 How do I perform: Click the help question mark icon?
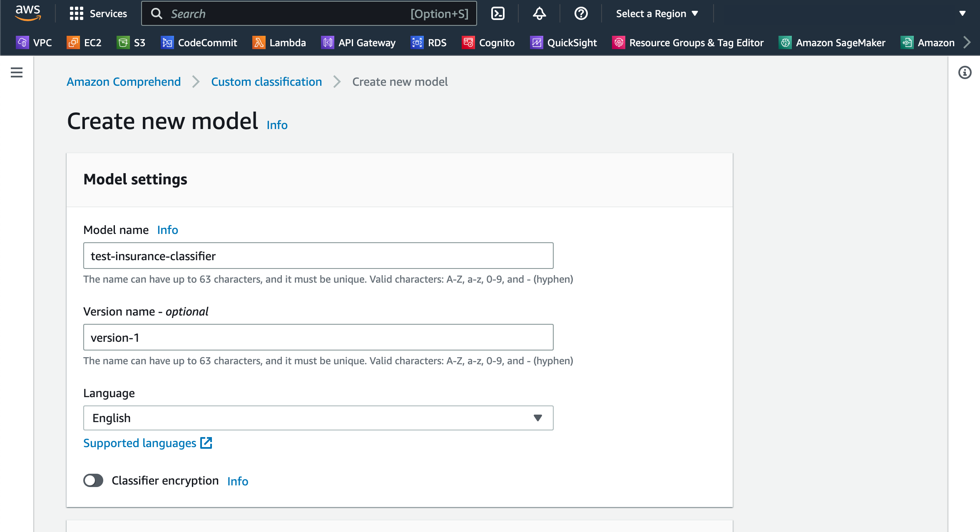click(x=581, y=14)
